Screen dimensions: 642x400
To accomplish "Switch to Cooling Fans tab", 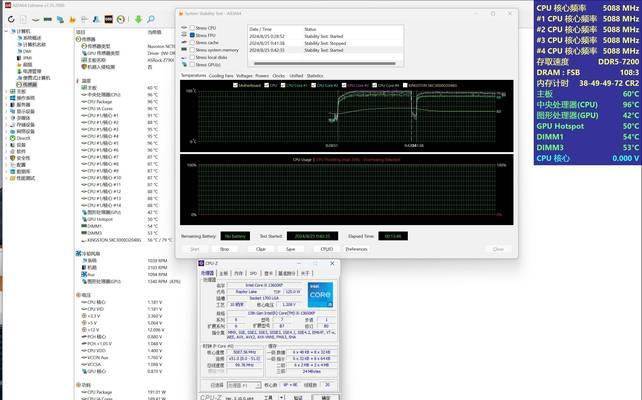I will [x=221, y=76].
